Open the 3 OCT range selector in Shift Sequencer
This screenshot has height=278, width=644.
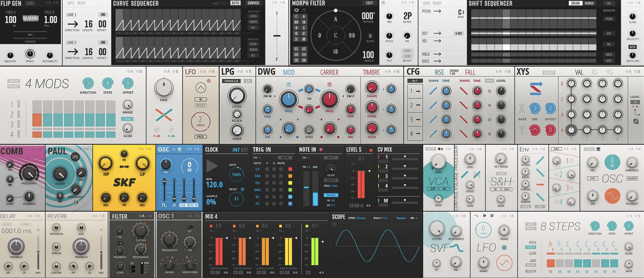(458, 34)
